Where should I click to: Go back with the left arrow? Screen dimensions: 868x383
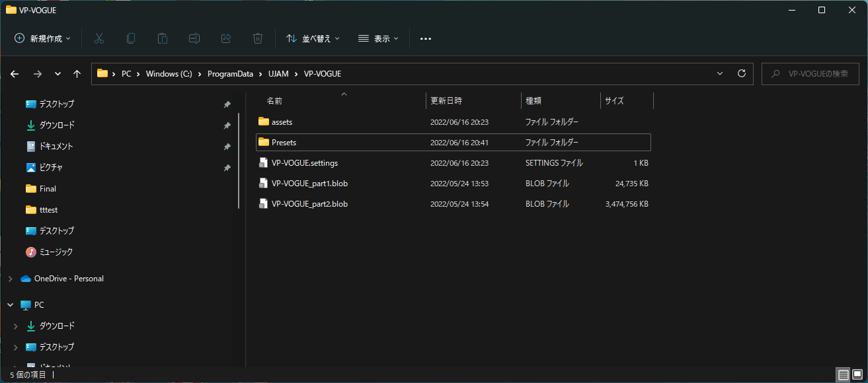coord(15,74)
